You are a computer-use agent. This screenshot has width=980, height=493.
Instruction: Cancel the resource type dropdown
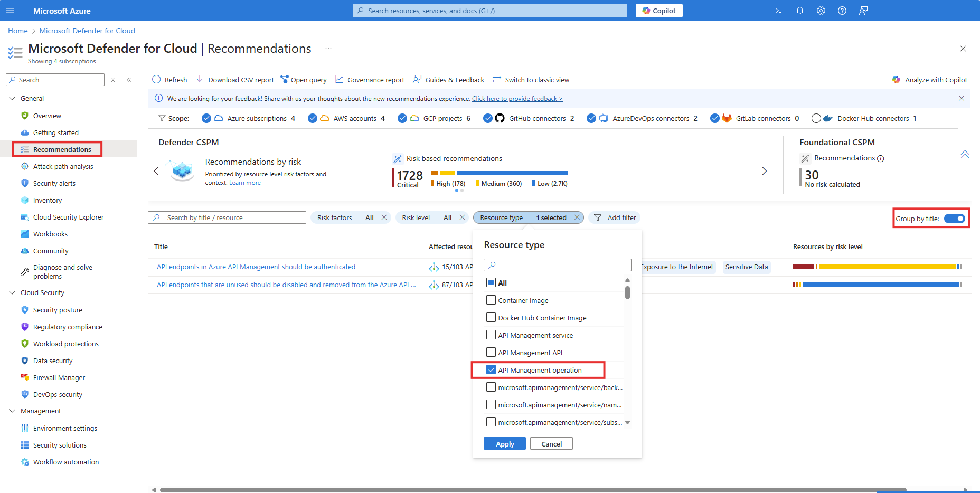point(551,444)
